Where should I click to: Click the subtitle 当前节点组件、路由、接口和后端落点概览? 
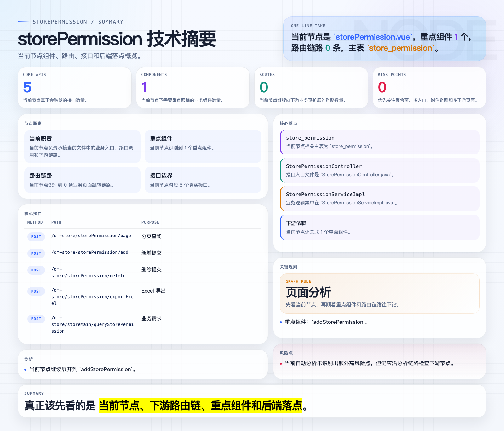tap(81, 56)
